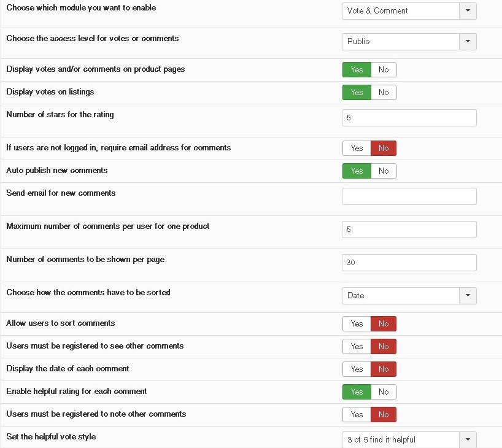This screenshot has width=502, height=448.
Task: Click the maximum comments per user field
Action: tap(409, 230)
